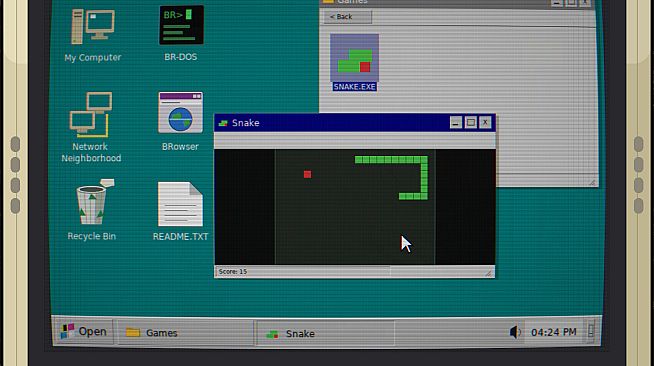Click the red food square in Snake

point(307,174)
